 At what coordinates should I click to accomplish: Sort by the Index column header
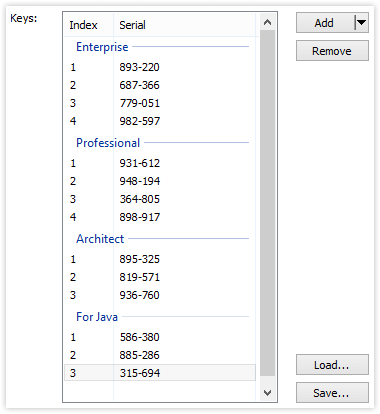pos(89,25)
